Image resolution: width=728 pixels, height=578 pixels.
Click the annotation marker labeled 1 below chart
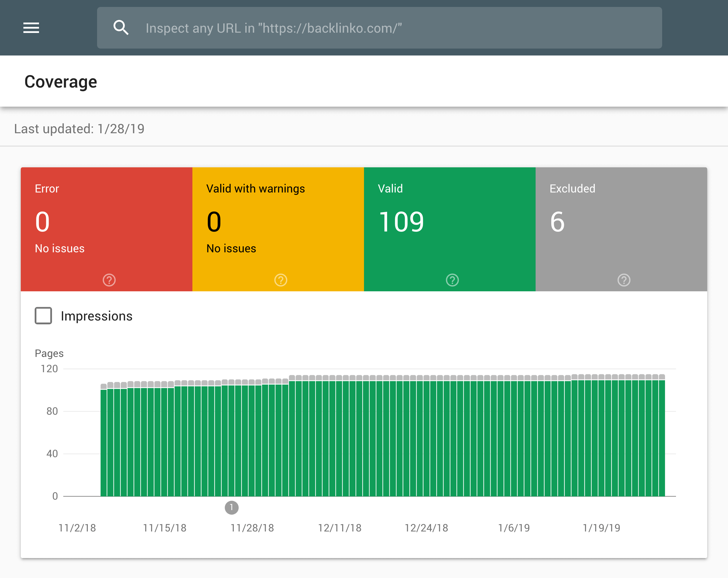click(x=232, y=507)
